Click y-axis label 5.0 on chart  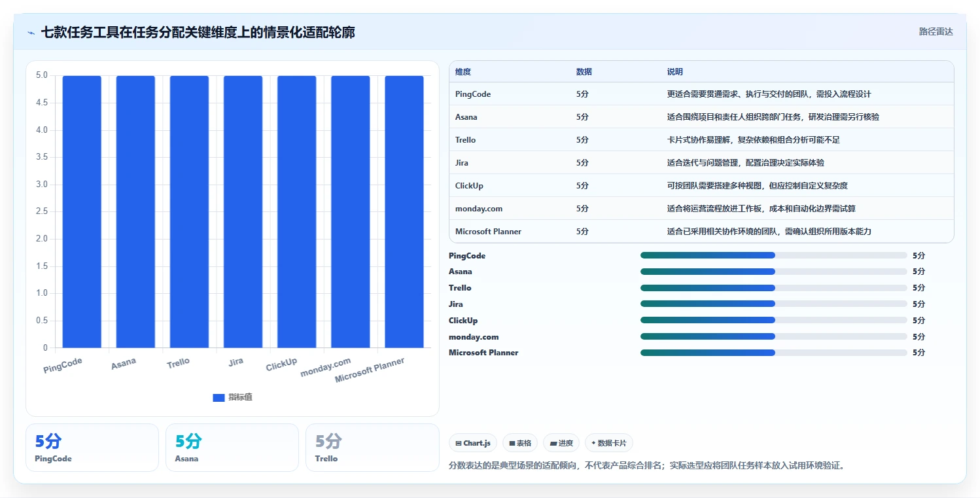click(41, 75)
